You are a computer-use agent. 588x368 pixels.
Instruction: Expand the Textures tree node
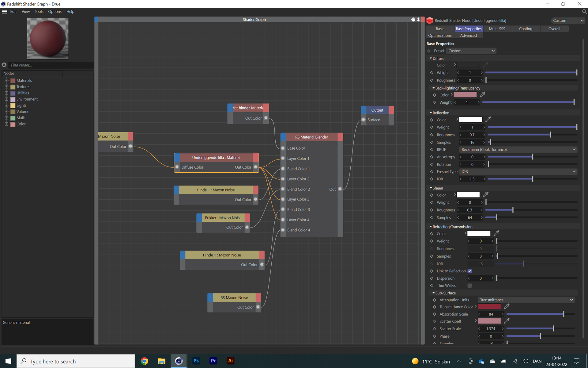coord(6,87)
